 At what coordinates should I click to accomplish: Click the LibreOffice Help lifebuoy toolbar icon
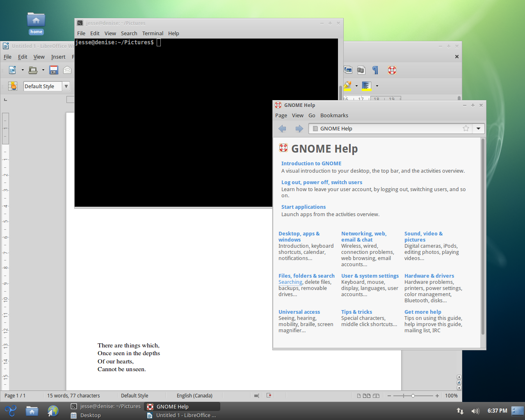click(x=392, y=70)
